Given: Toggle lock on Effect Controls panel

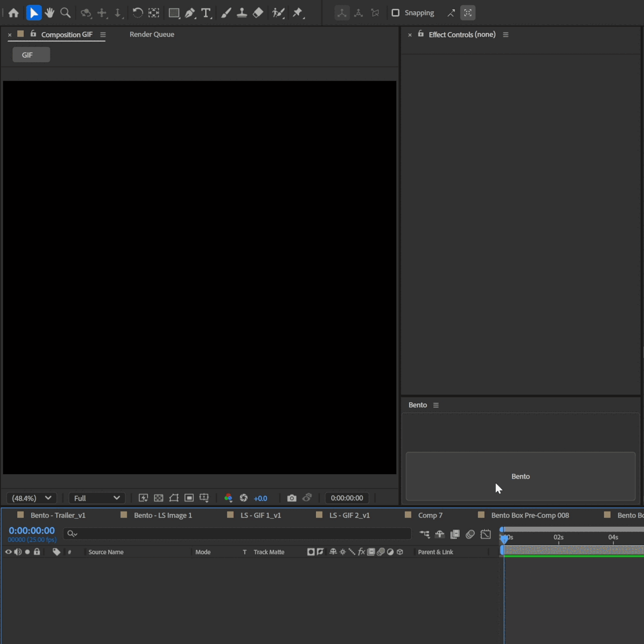Looking at the screenshot, I should tap(421, 34).
